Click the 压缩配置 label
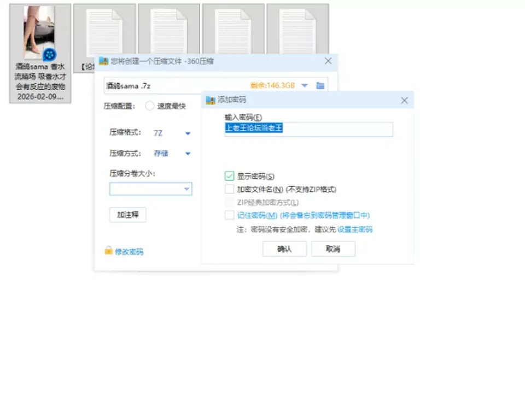This screenshot has height=420, width=525. coord(120,106)
